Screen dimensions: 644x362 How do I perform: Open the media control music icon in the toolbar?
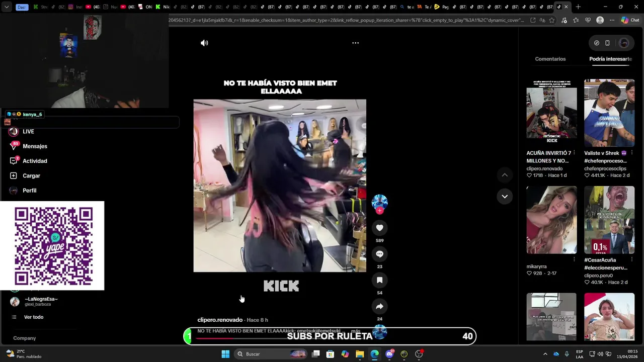click(565, 20)
